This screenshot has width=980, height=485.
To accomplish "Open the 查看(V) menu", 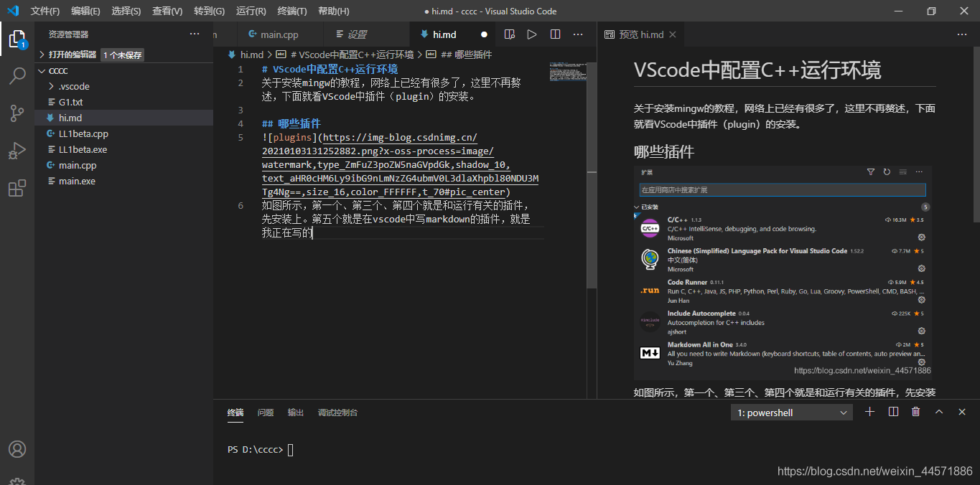I will (x=167, y=11).
